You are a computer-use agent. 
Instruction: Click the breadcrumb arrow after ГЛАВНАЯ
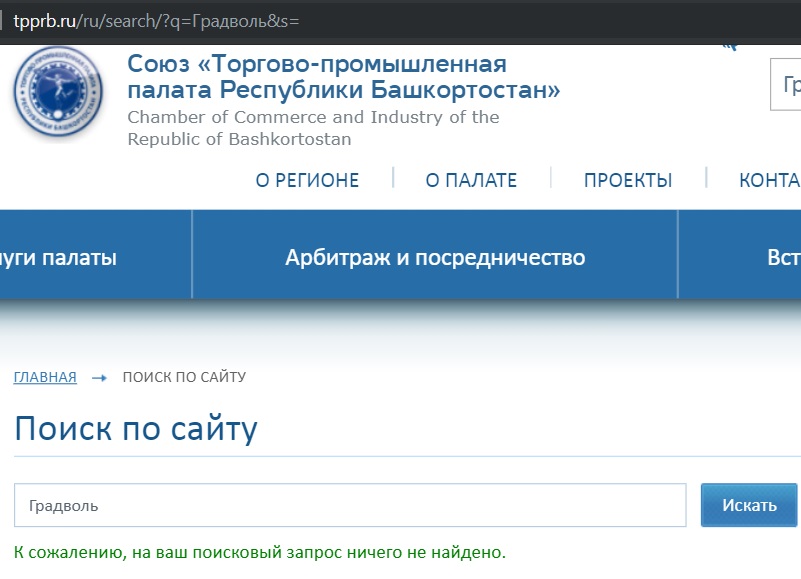(99, 378)
